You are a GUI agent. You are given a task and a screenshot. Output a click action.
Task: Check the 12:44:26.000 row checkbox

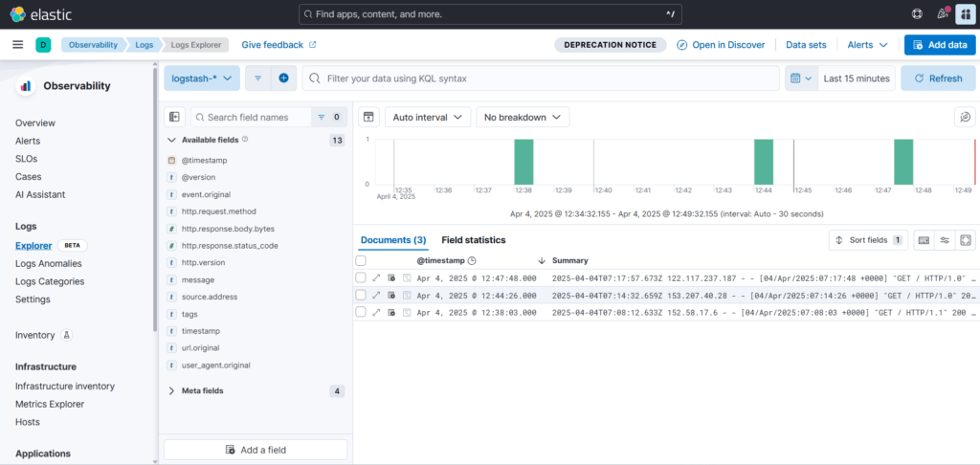click(x=361, y=295)
